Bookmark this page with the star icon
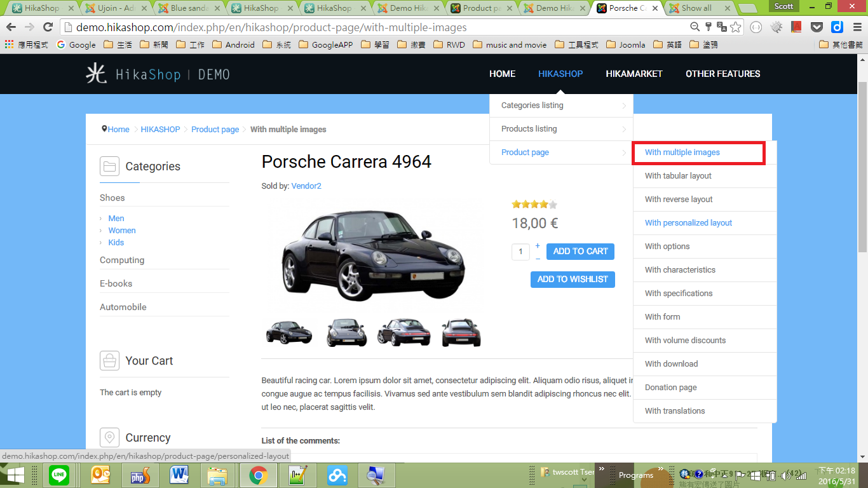Image resolution: width=868 pixels, height=488 pixels. (x=736, y=27)
